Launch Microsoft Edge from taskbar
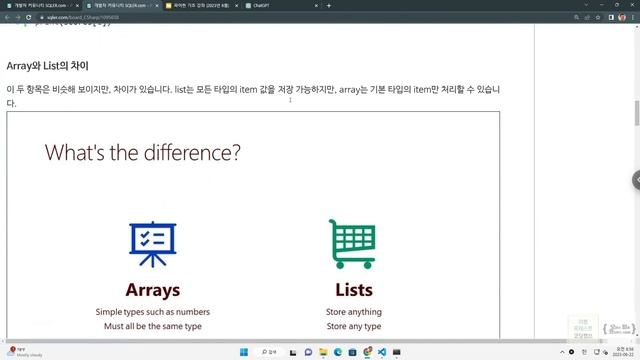This screenshot has height=360, width=640. 338,352
